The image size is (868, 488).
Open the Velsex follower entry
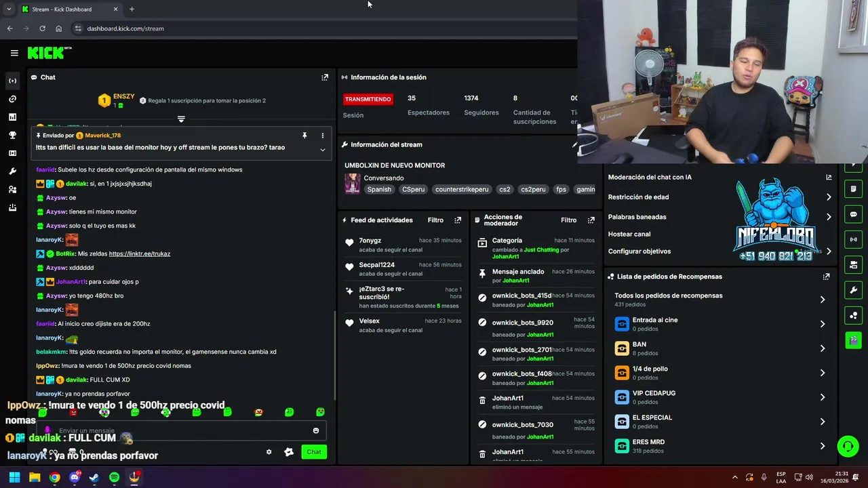pyautogui.click(x=404, y=325)
